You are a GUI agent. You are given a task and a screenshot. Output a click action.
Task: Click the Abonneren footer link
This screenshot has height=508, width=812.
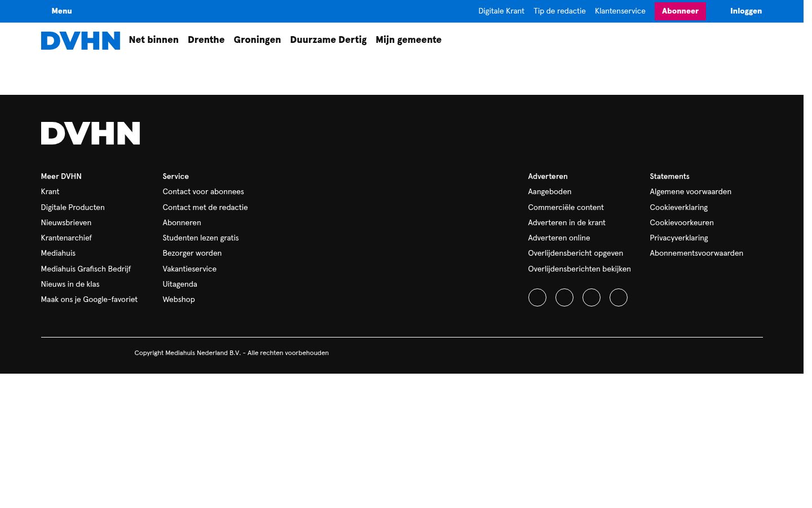tap(182, 223)
